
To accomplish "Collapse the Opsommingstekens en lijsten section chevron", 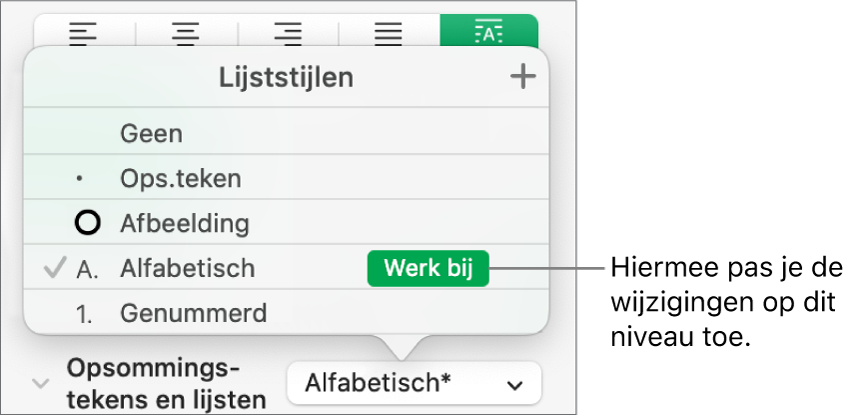I will 40,383.
